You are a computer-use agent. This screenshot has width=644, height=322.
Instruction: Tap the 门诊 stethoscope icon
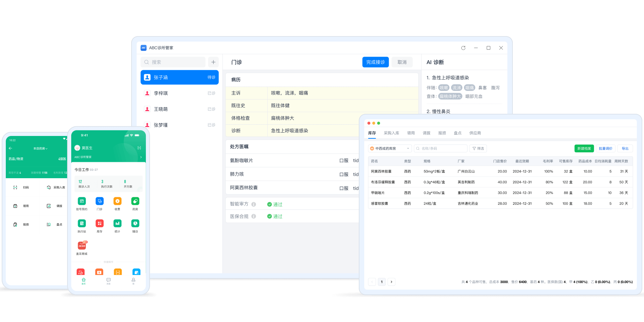pos(99,201)
